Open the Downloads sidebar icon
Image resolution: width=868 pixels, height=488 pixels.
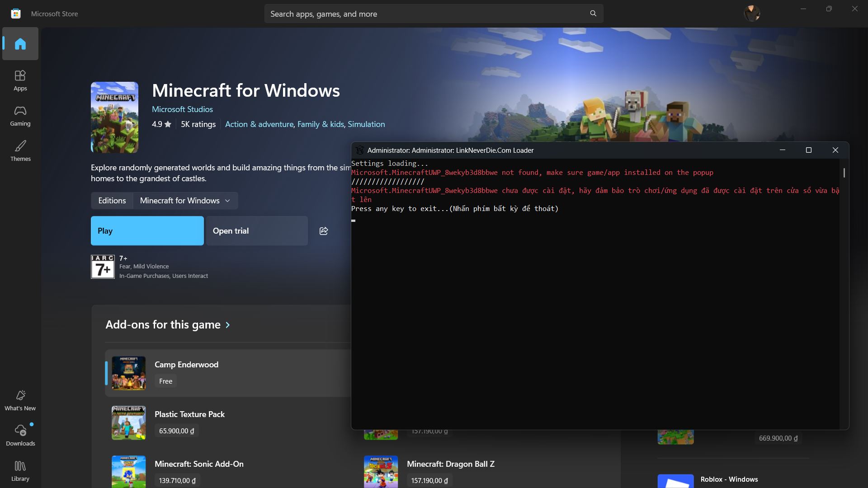tap(20, 436)
